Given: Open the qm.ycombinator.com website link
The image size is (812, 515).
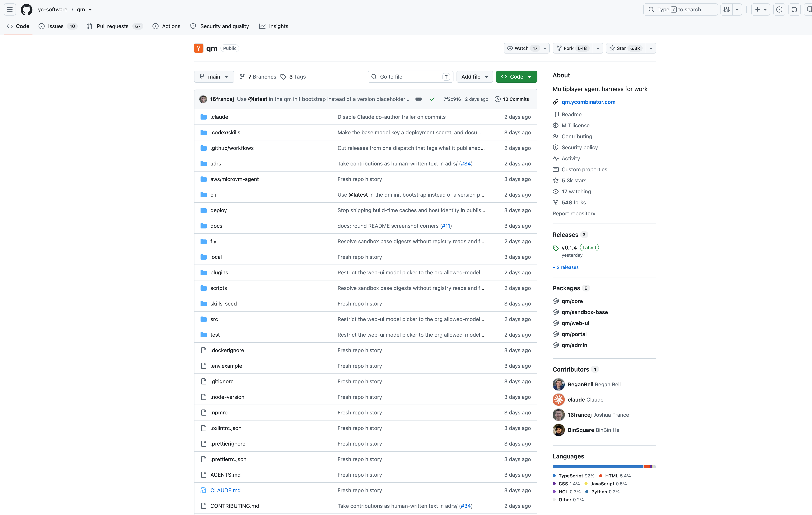Looking at the screenshot, I should click(588, 102).
